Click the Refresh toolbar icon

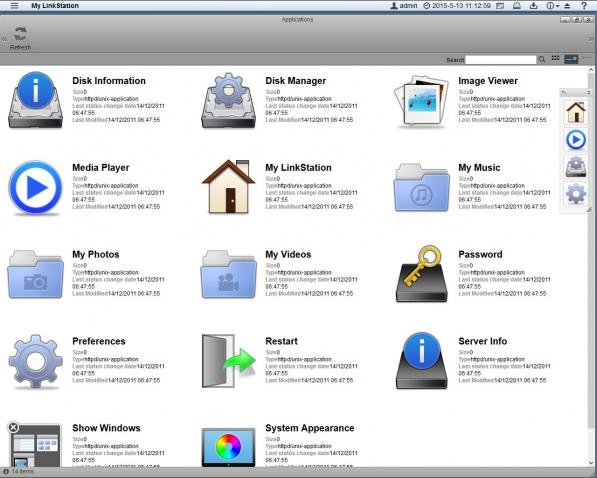20,38
